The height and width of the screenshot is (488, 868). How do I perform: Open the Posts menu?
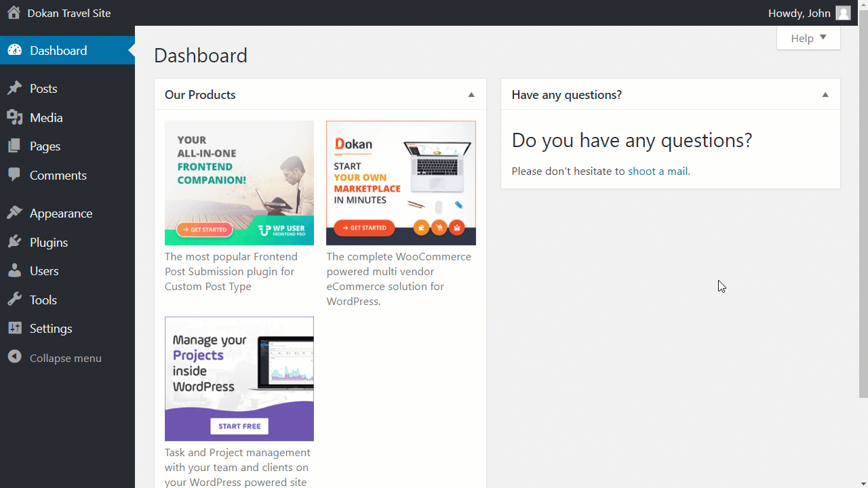tap(68, 89)
